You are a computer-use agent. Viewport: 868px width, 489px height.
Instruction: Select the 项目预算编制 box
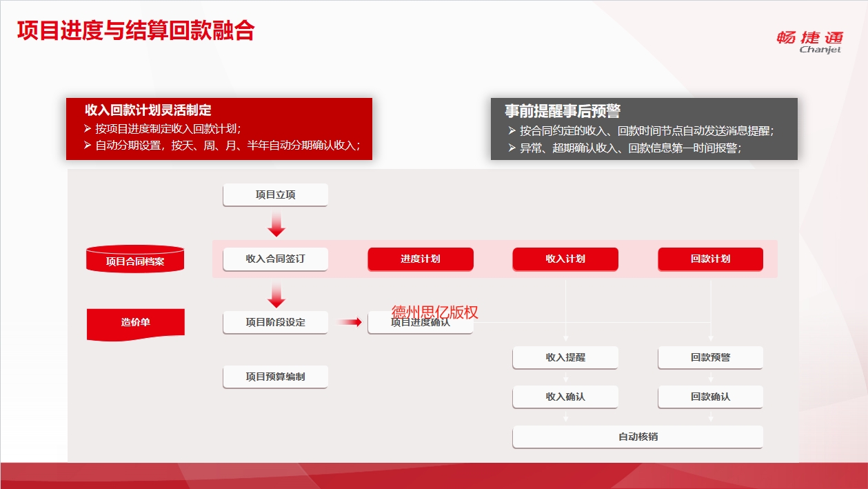[x=275, y=377]
